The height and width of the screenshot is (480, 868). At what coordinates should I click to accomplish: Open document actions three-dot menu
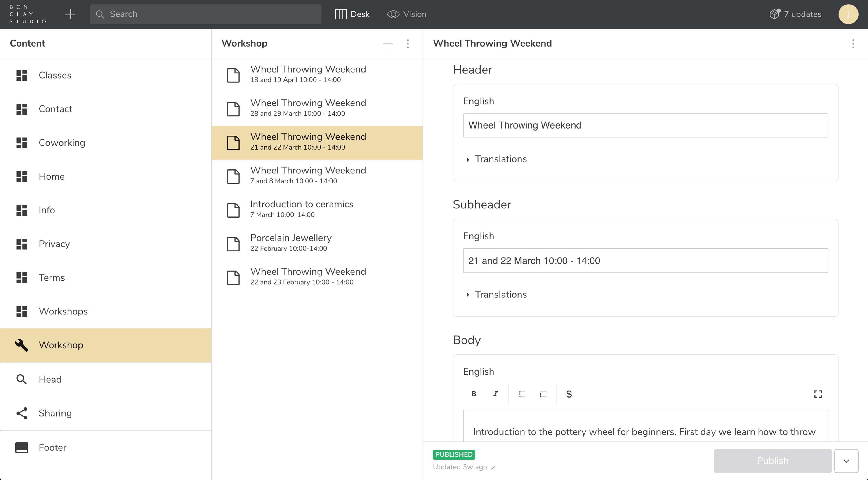pos(853,43)
